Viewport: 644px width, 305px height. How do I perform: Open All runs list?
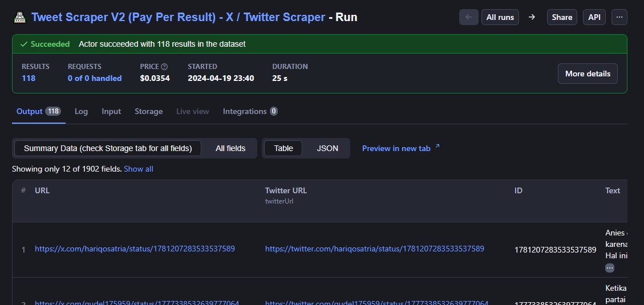coord(500,17)
